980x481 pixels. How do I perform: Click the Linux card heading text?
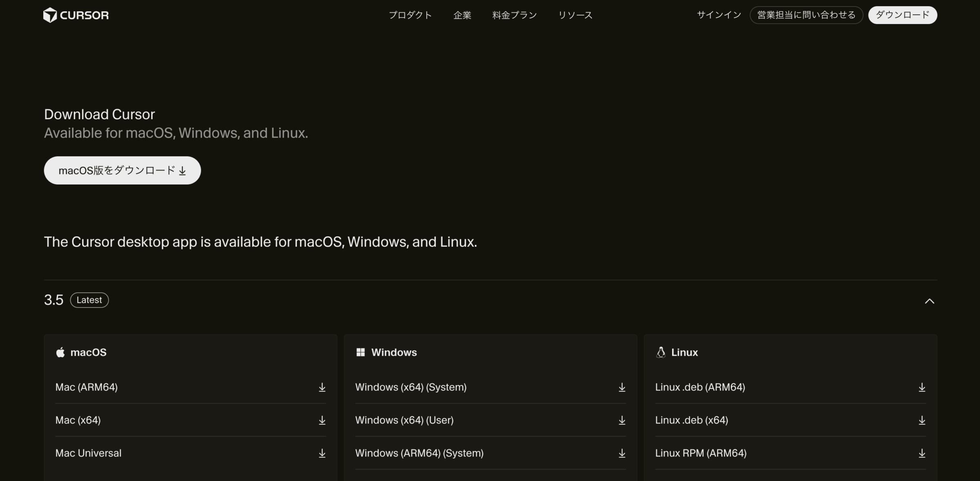(x=684, y=352)
